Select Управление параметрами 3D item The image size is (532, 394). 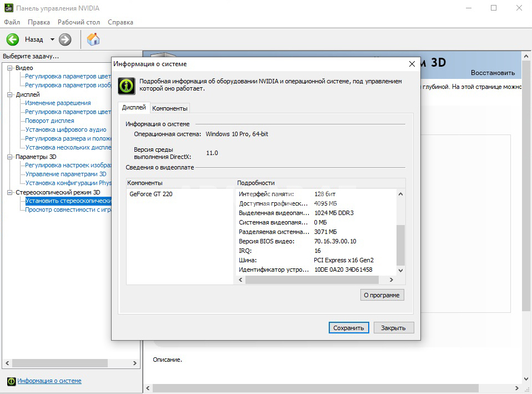66,174
